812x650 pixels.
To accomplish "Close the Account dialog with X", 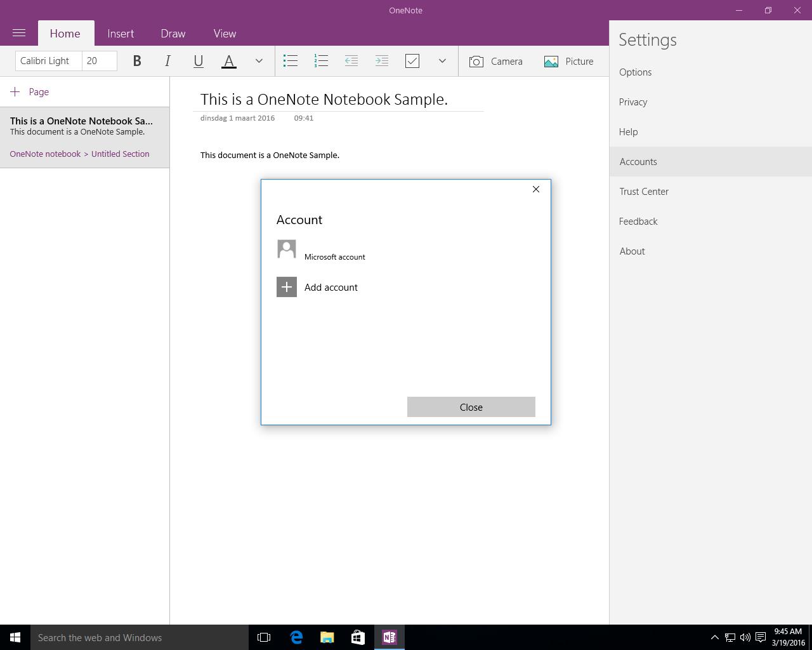I will point(536,189).
